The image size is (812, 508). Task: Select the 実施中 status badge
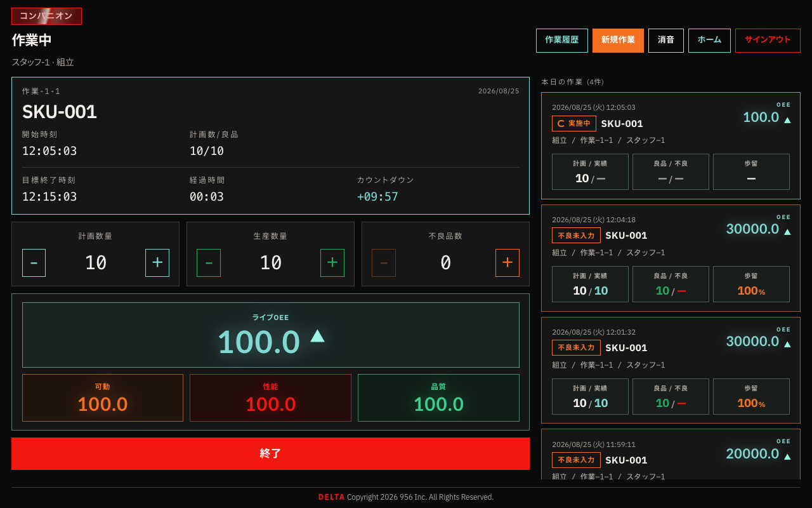[574, 123]
